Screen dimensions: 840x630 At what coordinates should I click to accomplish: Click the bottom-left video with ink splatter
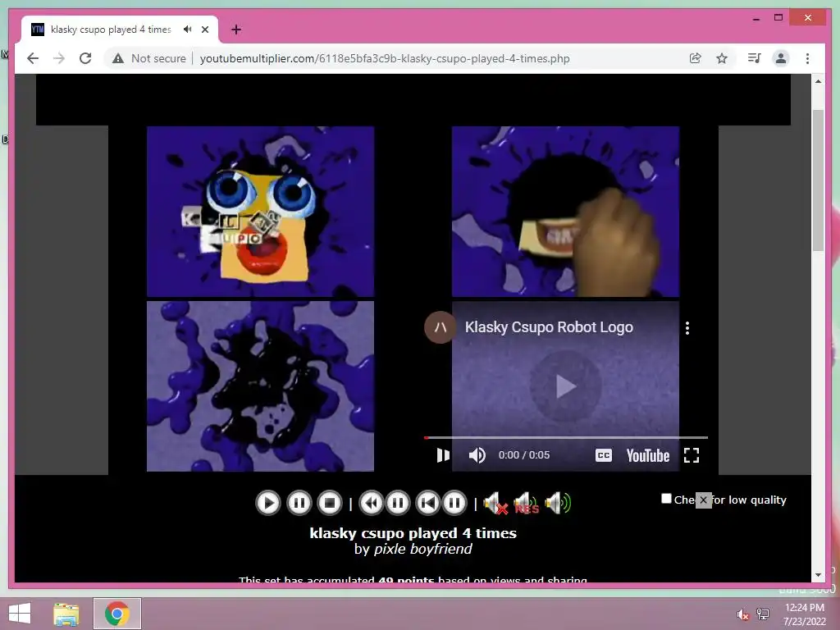point(260,386)
